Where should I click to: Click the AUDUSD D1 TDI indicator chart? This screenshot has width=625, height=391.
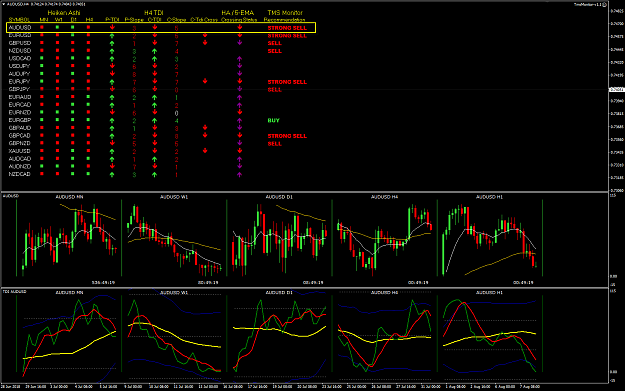pyautogui.click(x=279, y=334)
